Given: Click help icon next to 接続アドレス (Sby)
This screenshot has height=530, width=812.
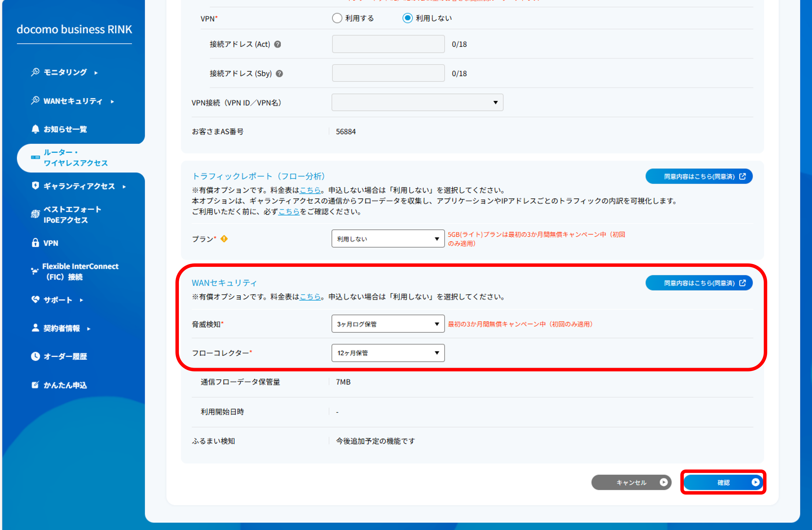Looking at the screenshot, I should (x=280, y=74).
